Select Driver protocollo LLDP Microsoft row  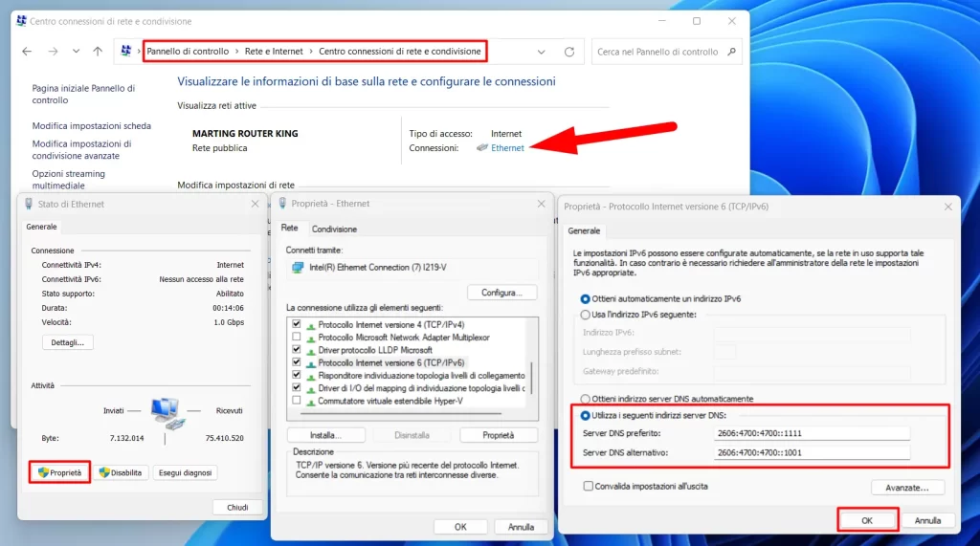(375, 350)
